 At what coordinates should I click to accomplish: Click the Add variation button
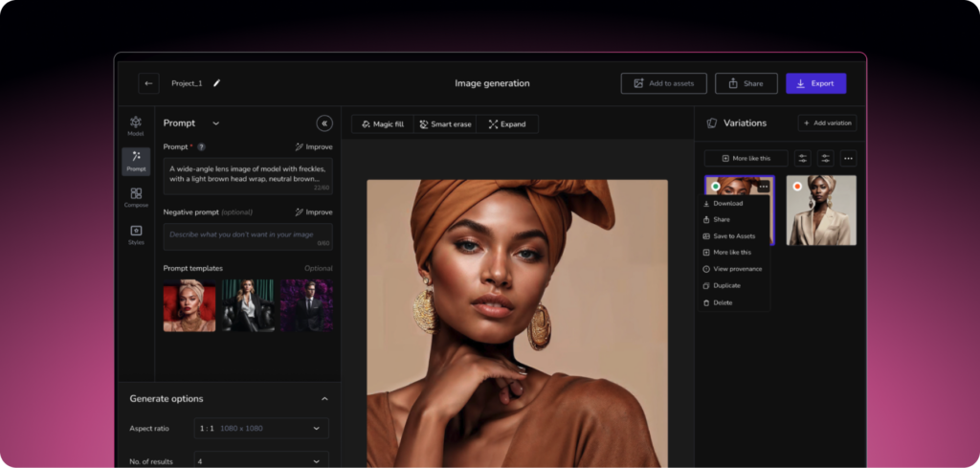(827, 123)
